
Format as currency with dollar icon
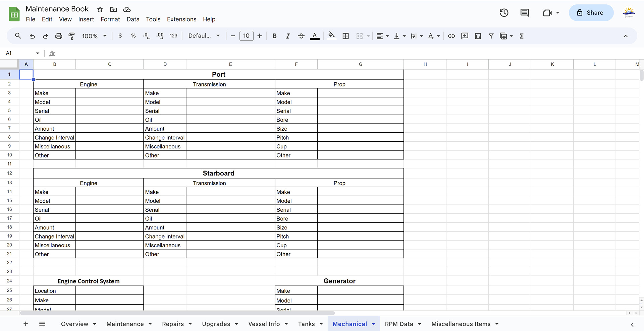coord(120,36)
